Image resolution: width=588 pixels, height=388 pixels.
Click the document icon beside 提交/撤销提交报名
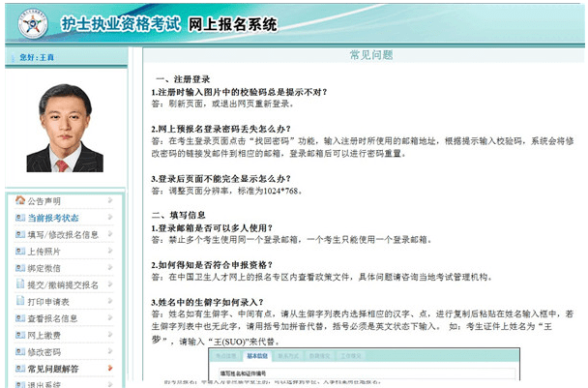pos(20,284)
